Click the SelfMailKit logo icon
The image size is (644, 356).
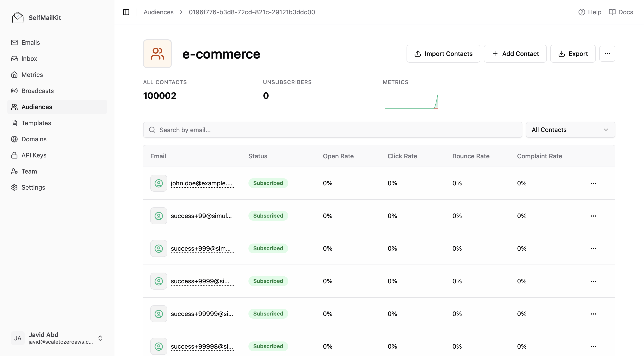coord(18,18)
